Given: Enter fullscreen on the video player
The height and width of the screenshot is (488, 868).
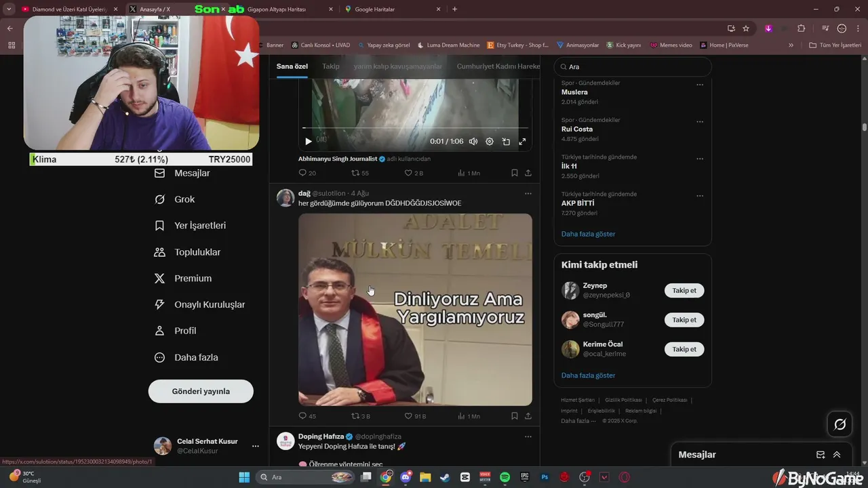Looking at the screenshot, I should [522, 142].
